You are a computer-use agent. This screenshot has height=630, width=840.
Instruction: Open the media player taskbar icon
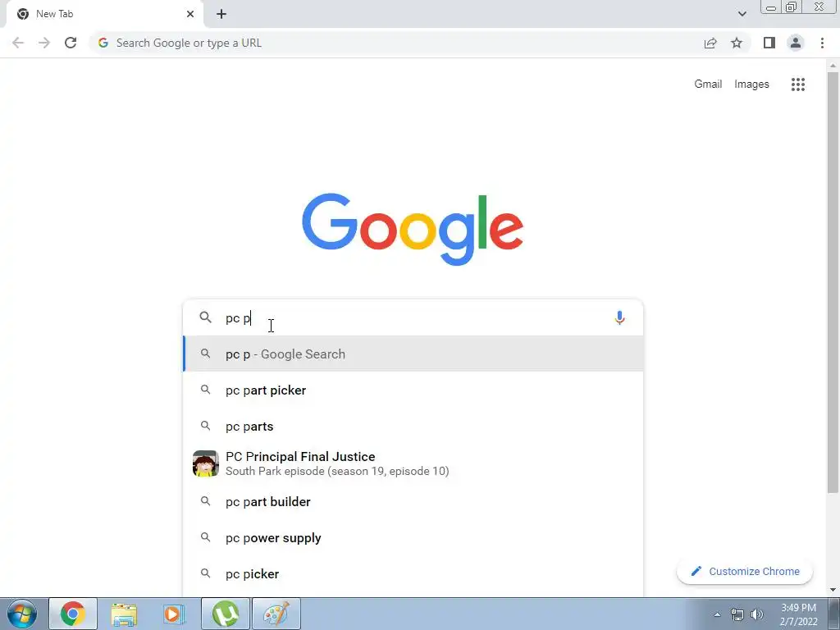(174, 614)
